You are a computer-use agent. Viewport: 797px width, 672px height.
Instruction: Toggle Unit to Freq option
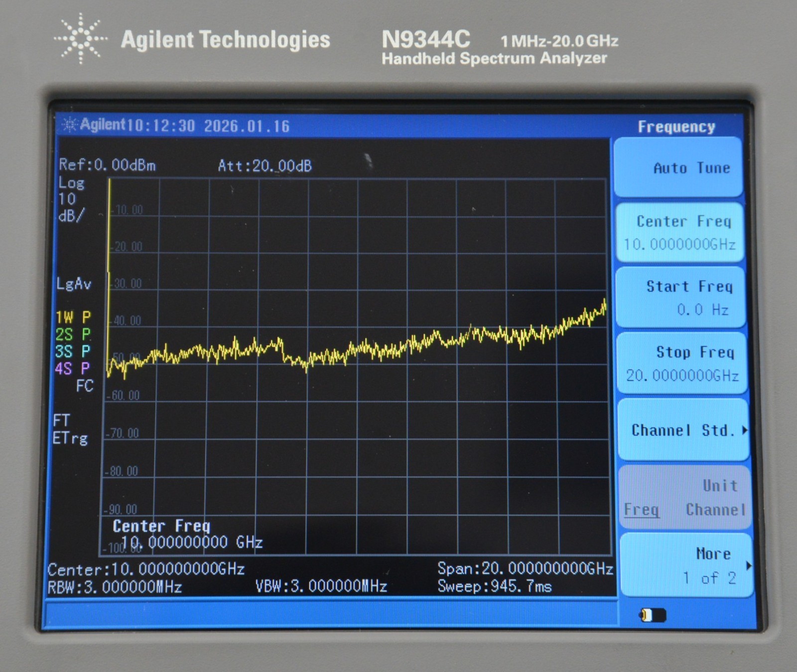[x=642, y=510]
